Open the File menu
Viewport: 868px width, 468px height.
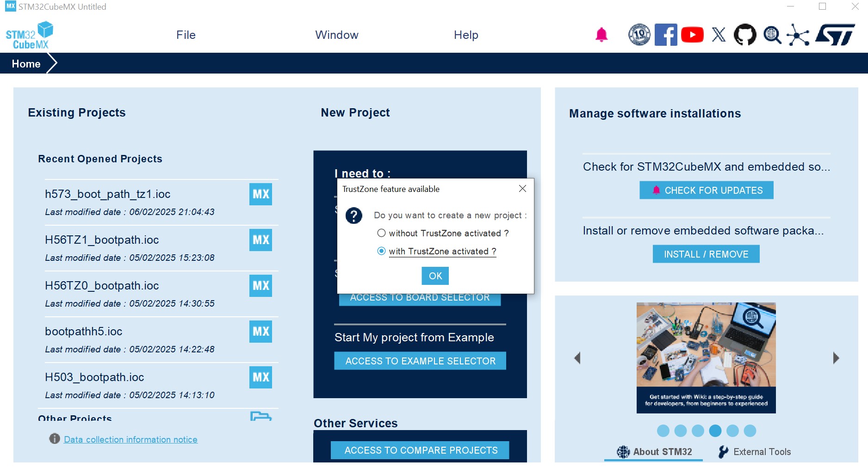(x=186, y=35)
